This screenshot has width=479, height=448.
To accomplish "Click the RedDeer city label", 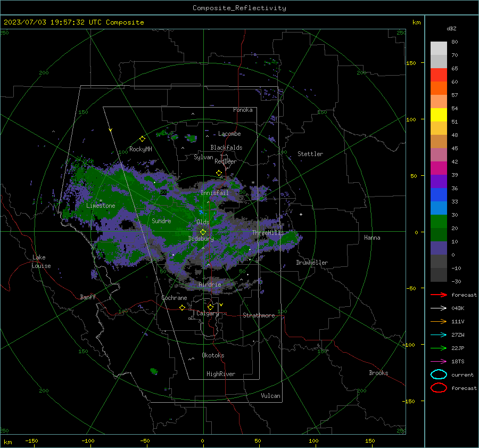I will tap(226, 161).
